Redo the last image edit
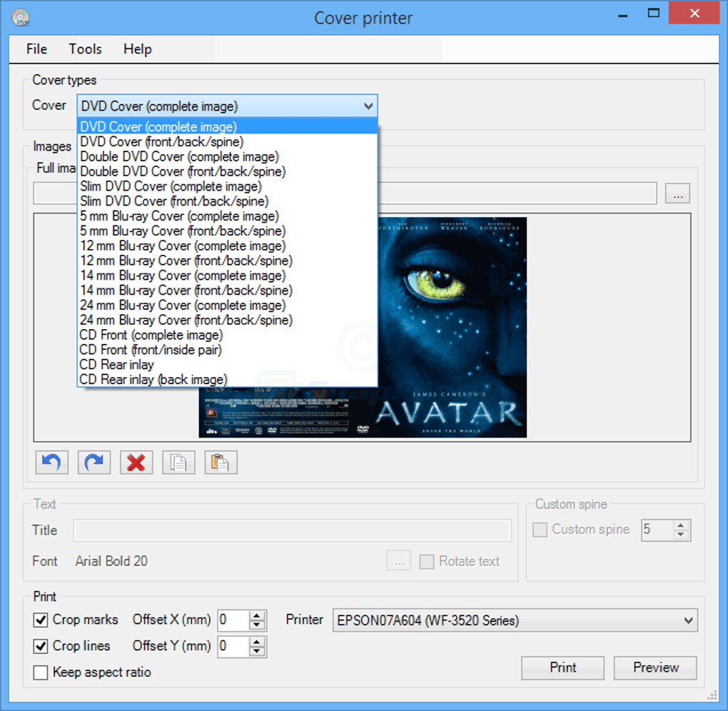The image size is (728, 711). 93,462
